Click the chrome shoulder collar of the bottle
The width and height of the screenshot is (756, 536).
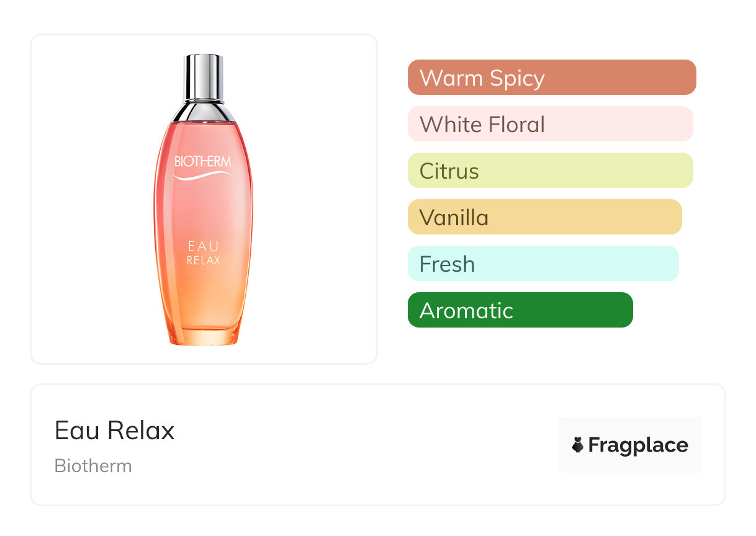point(204,112)
